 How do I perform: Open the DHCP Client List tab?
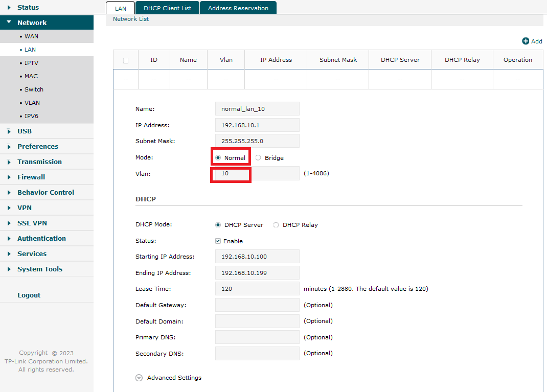[x=168, y=8]
